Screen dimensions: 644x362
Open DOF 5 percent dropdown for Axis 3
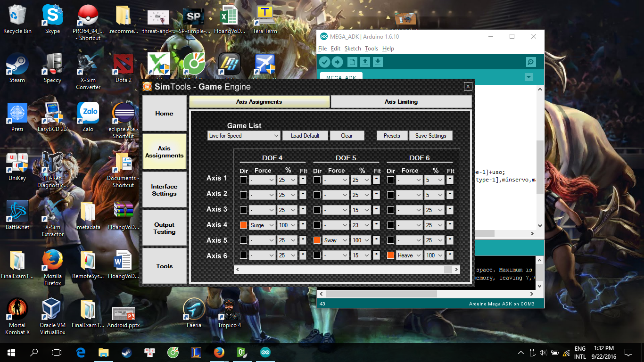[x=361, y=210]
